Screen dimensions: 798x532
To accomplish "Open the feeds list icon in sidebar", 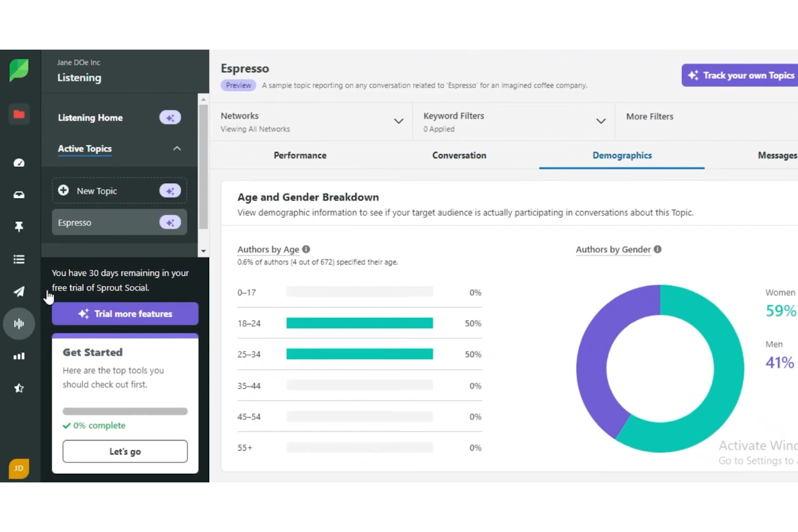I will 19,259.
